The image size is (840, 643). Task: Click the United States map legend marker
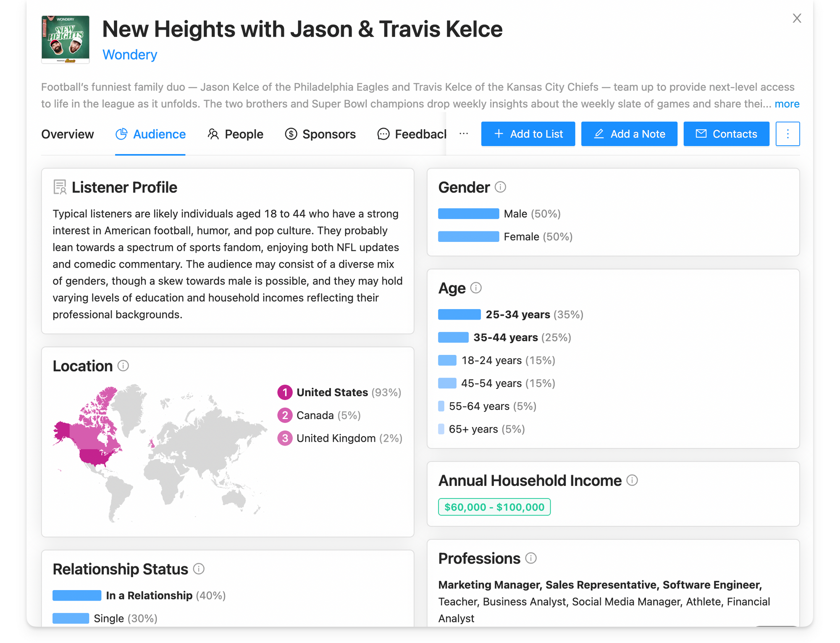coord(285,392)
